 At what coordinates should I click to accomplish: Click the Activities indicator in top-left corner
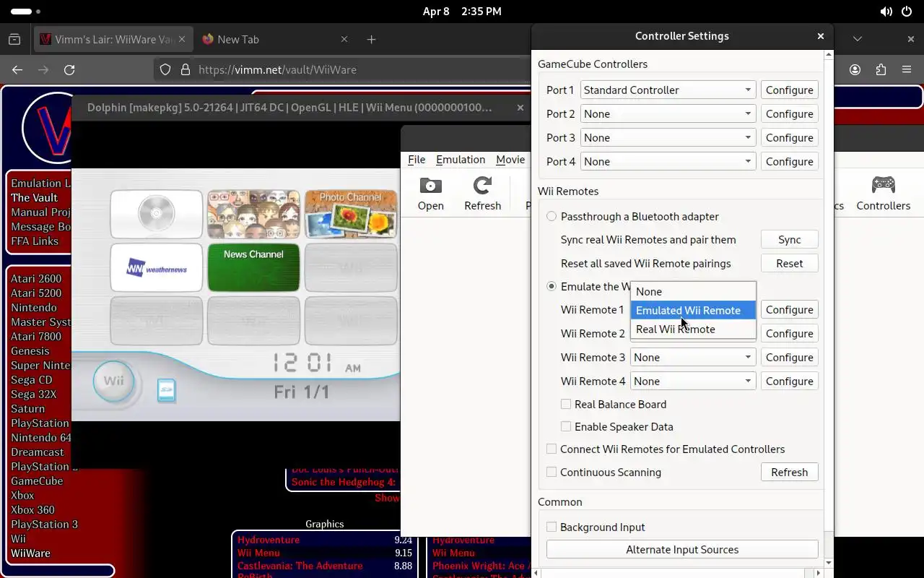pyautogui.click(x=26, y=12)
